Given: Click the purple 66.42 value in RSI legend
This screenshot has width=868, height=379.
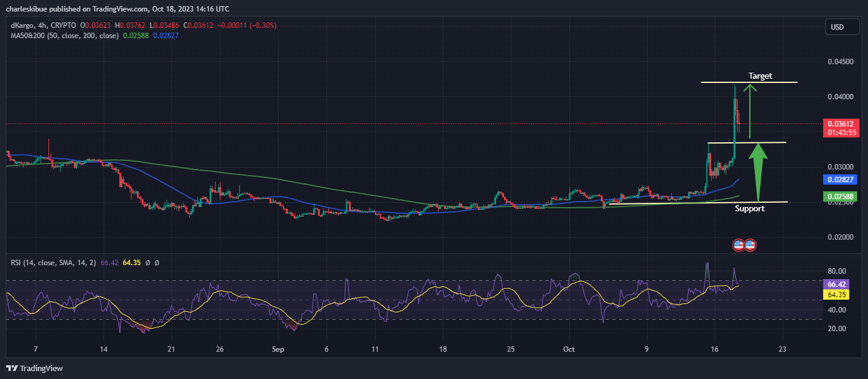Looking at the screenshot, I should pyautogui.click(x=109, y=263).
